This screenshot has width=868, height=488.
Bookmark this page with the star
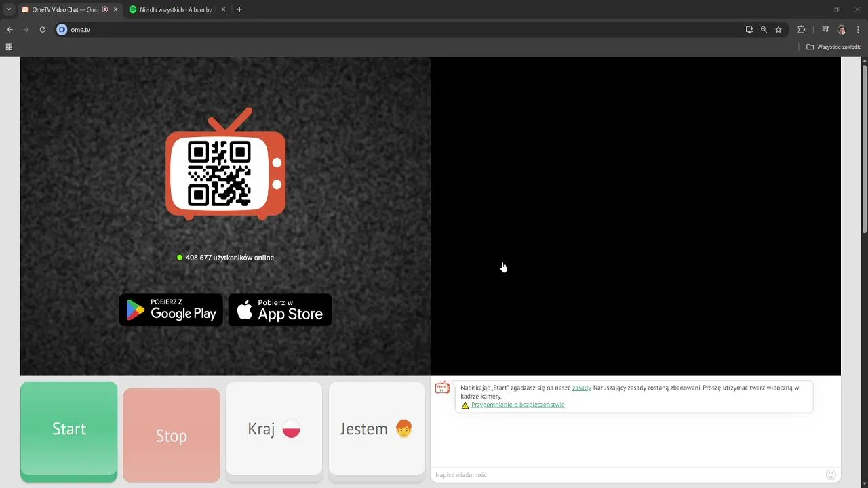[778, 30]
